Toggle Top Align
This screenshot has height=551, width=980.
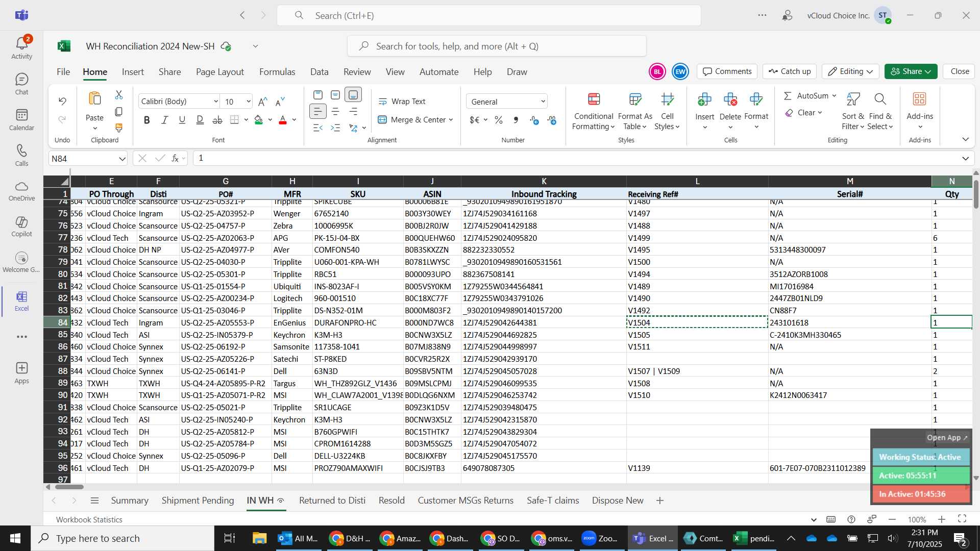click(x=317, y=95)
